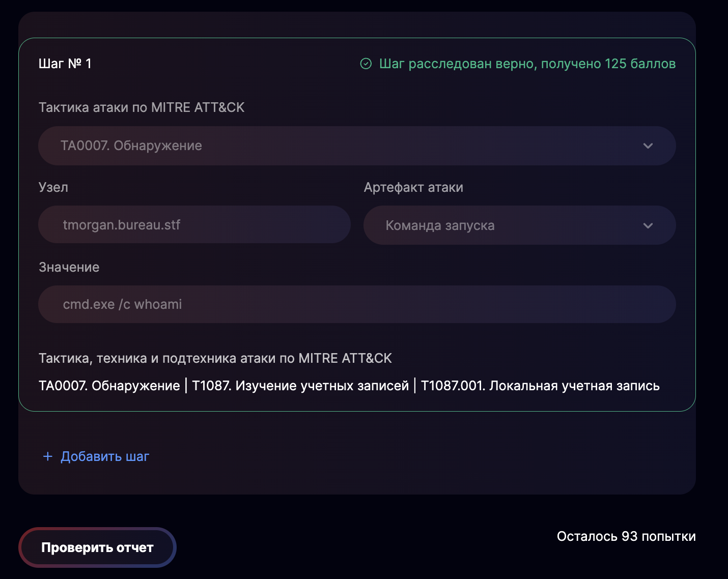Click the Добавить шаг link
The width and height of the screenshot is (728, 579).
click(105, 456)
